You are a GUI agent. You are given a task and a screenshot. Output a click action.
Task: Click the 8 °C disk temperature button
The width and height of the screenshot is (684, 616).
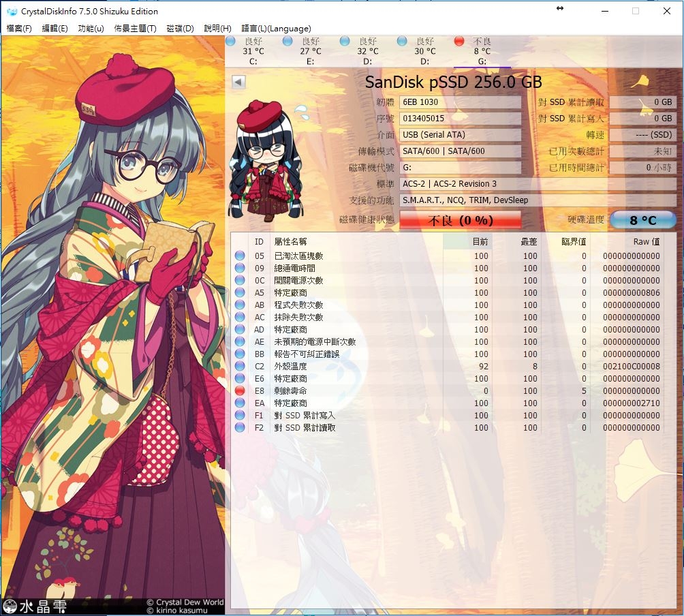[x=642, y=220]
